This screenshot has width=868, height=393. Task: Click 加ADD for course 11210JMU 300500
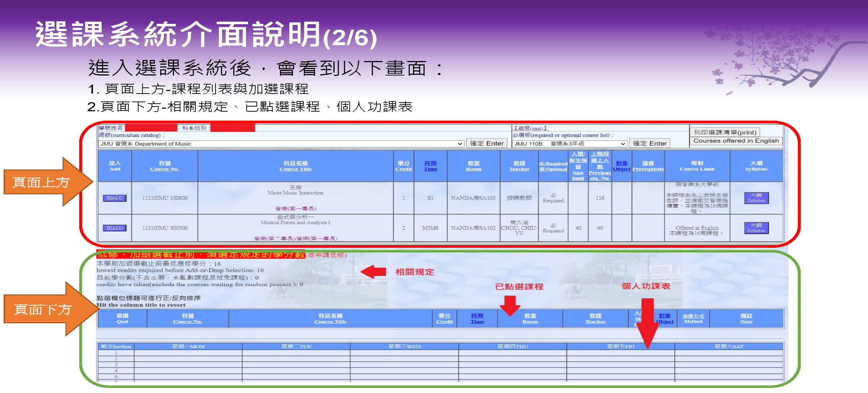[x=115, y=228]
